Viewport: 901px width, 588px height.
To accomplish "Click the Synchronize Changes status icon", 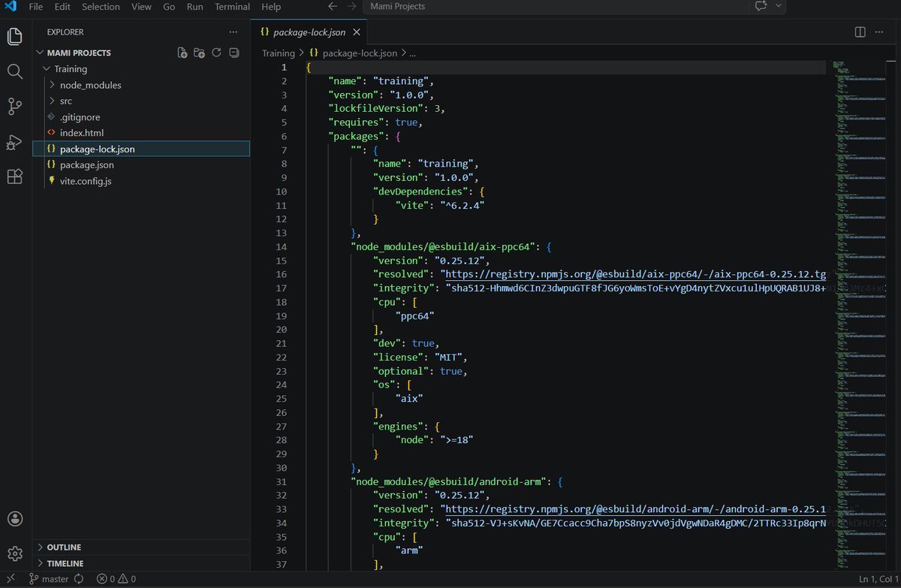I will (79, 579).
